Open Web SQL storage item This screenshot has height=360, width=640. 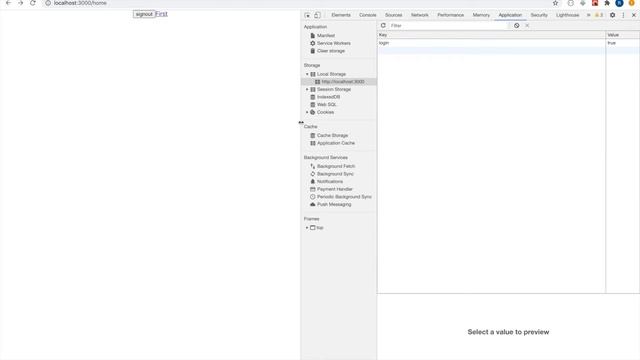pos(327,105)
